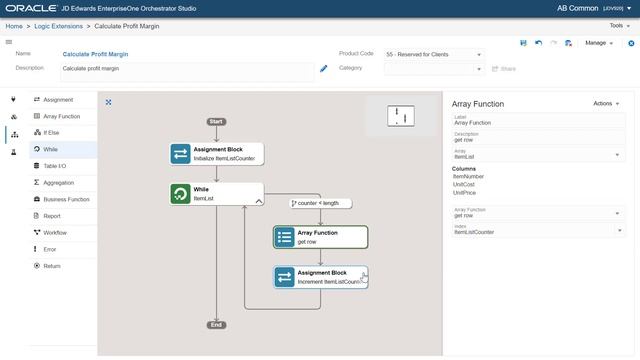The width and height of the screenshot is (640, 360).
Task: Select Array Function in the palette
Action: tap(63, 116)
